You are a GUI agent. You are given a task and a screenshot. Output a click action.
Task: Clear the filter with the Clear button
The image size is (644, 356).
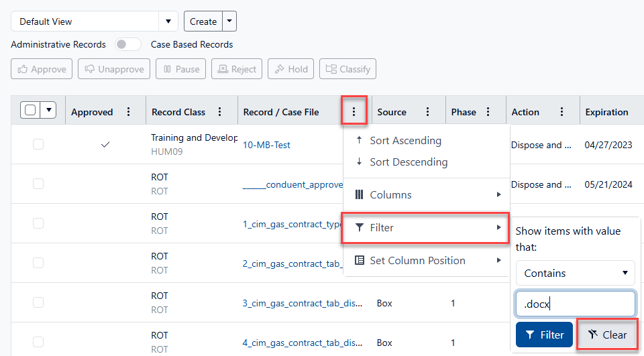(x=607, y=335)
